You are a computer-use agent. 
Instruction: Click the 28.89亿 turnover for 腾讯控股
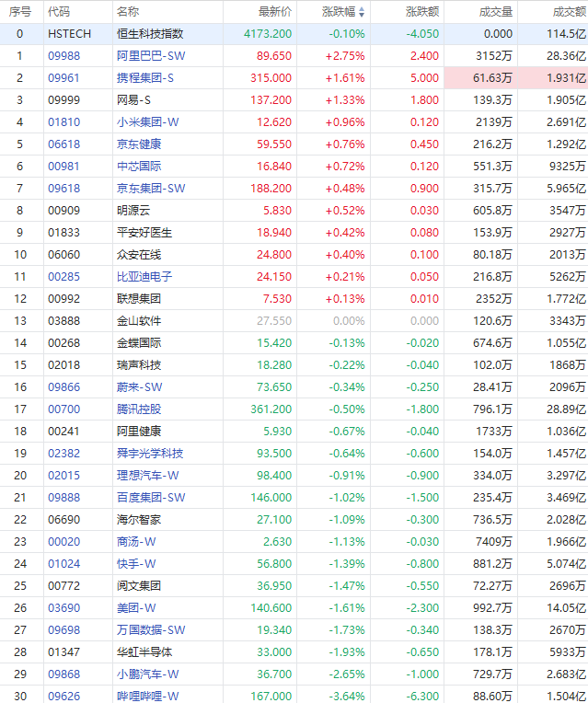coord(567,409)
